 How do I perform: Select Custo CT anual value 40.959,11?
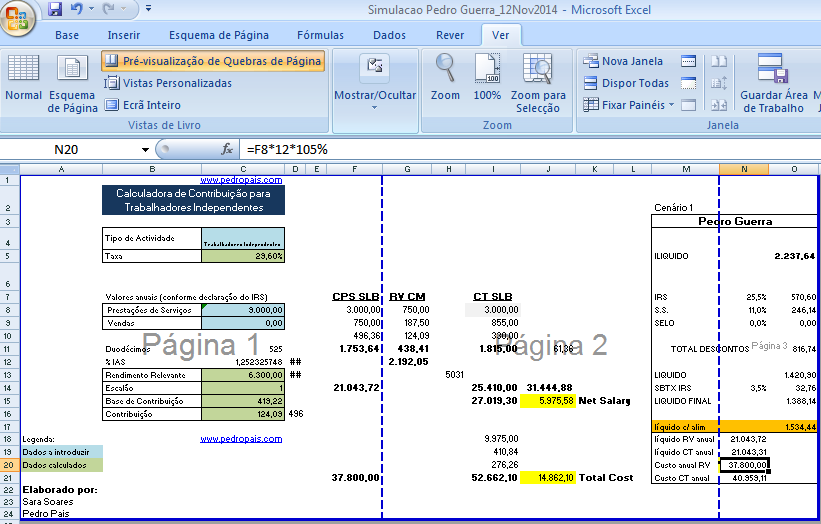click(x=744, y=478)
